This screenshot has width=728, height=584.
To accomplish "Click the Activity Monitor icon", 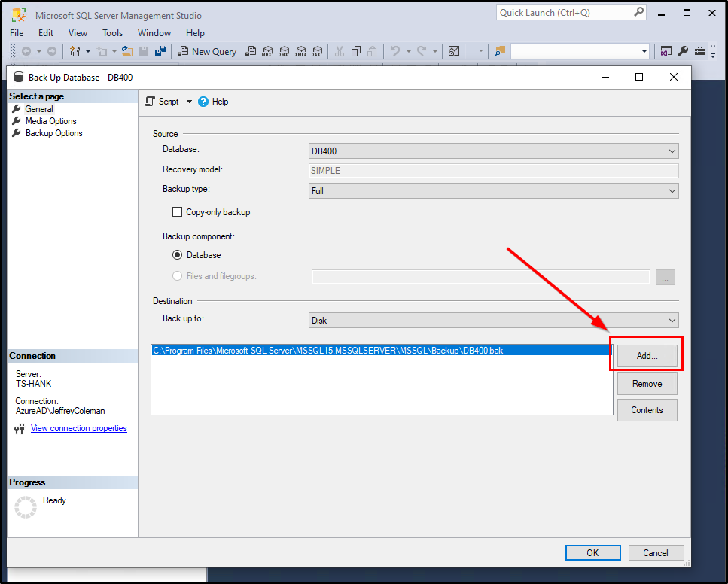I will 454,51.
